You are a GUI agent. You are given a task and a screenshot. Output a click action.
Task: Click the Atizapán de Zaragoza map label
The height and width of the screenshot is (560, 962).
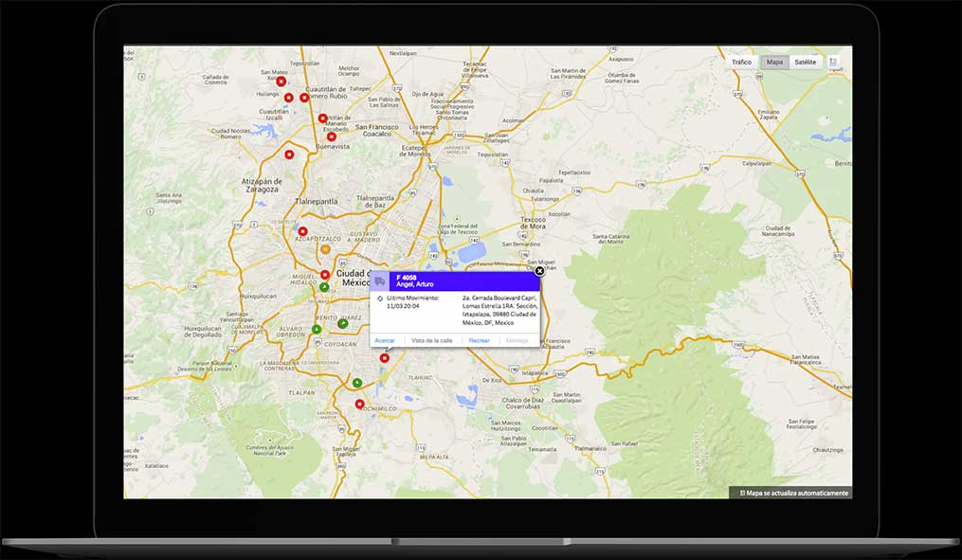click(x=262, y=185)
